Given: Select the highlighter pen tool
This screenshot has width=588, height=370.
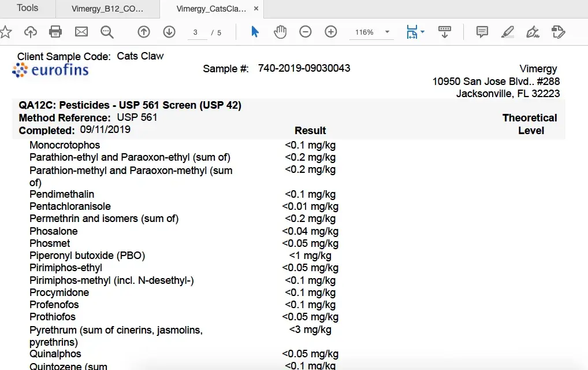Looking at the screenshot, I should 508,32.
